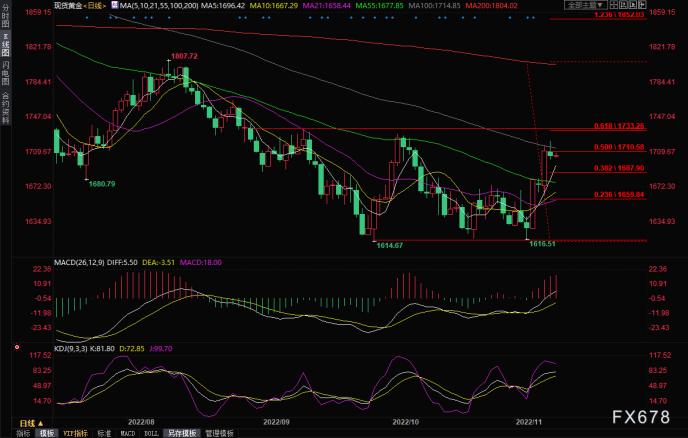Screen dimensions: 688x438
Task: Click the 2022/09 date axis label
Action: pyautogui.click(x=276, y=422)
